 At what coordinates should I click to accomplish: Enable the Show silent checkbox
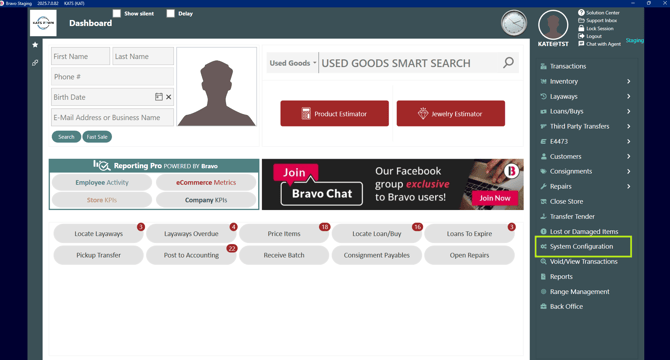click(117, 13)
